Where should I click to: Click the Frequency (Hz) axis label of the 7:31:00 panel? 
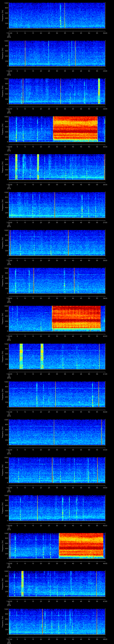(x=3, y=16)
